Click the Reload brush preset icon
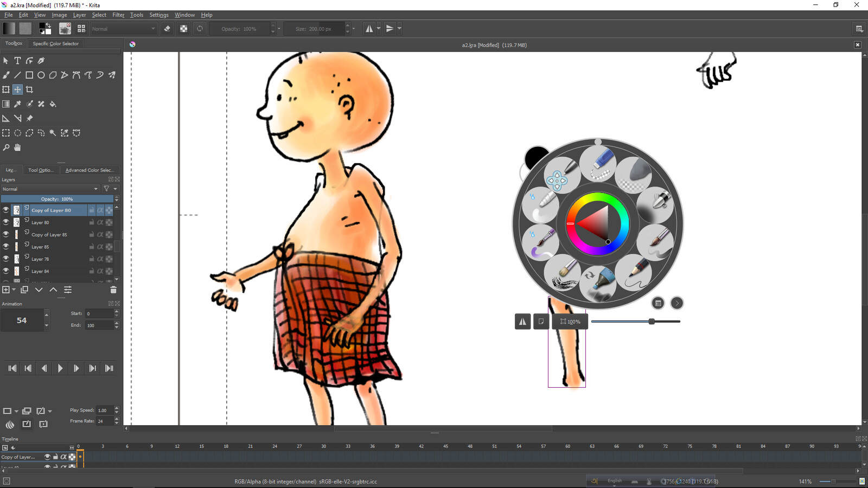This screenshot has width=868, height=488. (200, 29)
